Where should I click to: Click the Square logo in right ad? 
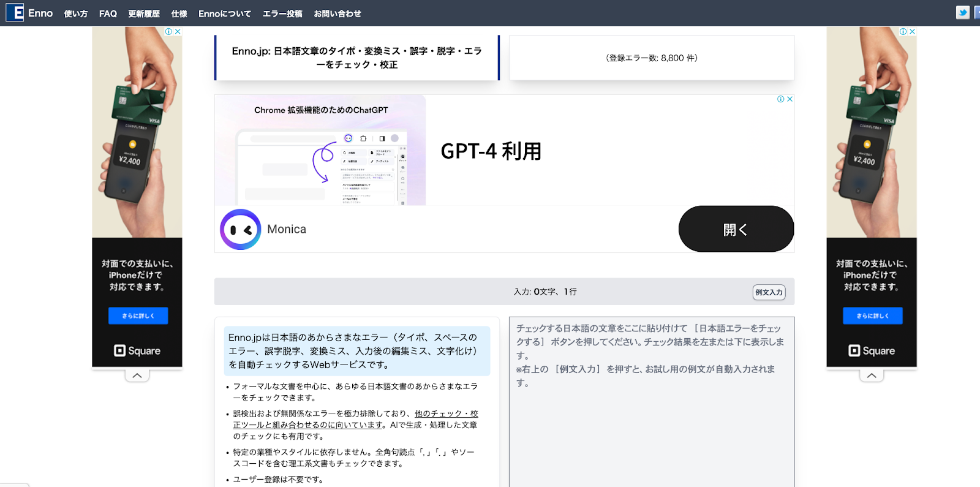(872, 350)
